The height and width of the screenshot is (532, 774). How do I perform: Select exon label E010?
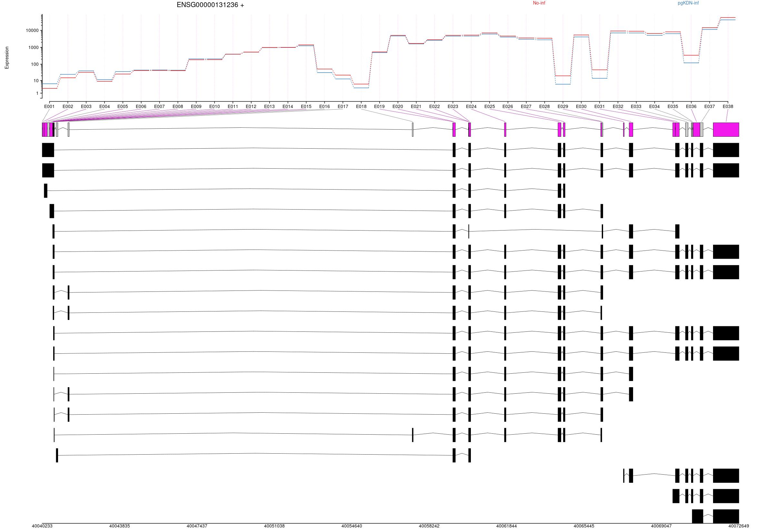point(214,107)
